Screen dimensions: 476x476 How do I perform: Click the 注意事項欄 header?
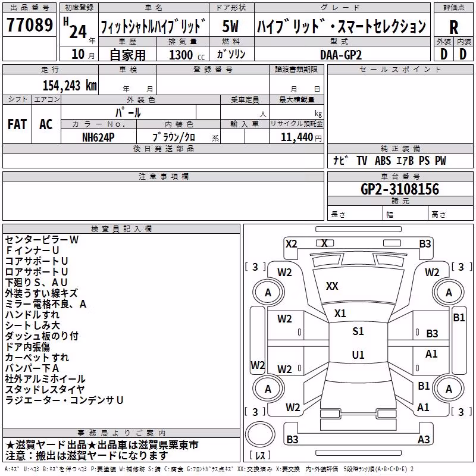click(x=163, y=176)
